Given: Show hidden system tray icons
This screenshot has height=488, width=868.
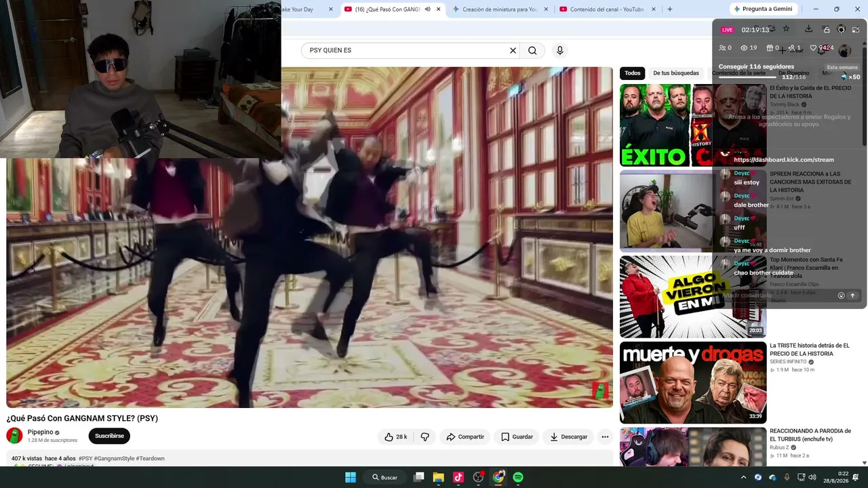Looking at the screenshot, I should coord(743,477).
